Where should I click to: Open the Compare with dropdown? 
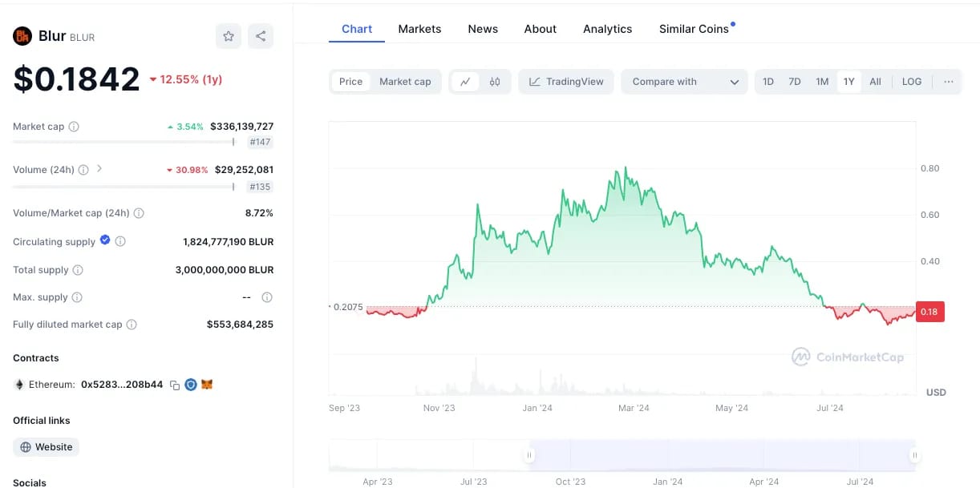coord(685,82)
